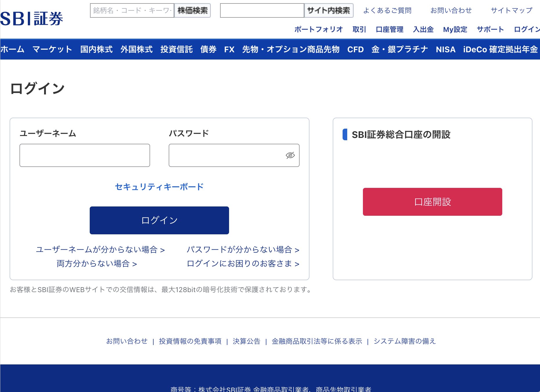This screenshot has width=540, height=392.
Task: Open 入出金 in the header menu
Action: (423, 29)
